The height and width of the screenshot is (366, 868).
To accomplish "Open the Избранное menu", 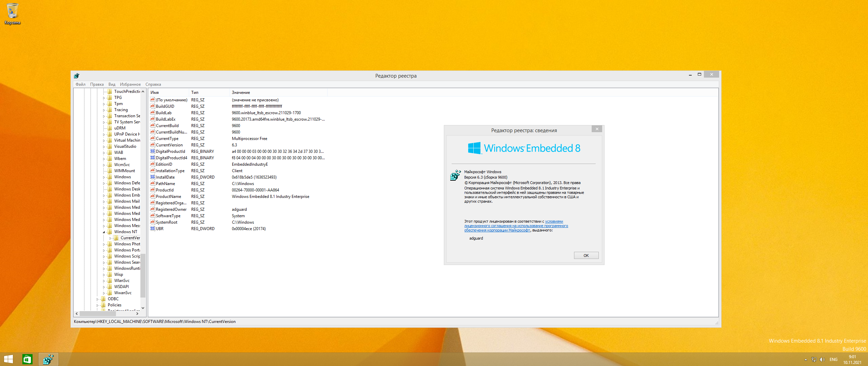I will pyautogui.click(x=130, y=84).
